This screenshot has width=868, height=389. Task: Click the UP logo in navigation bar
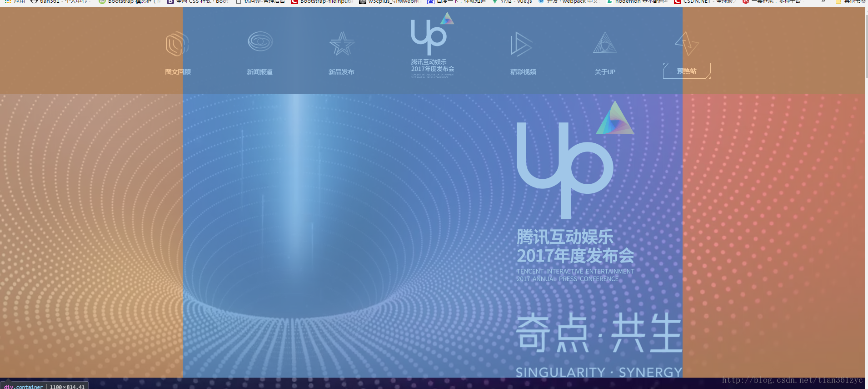point(432,45)
